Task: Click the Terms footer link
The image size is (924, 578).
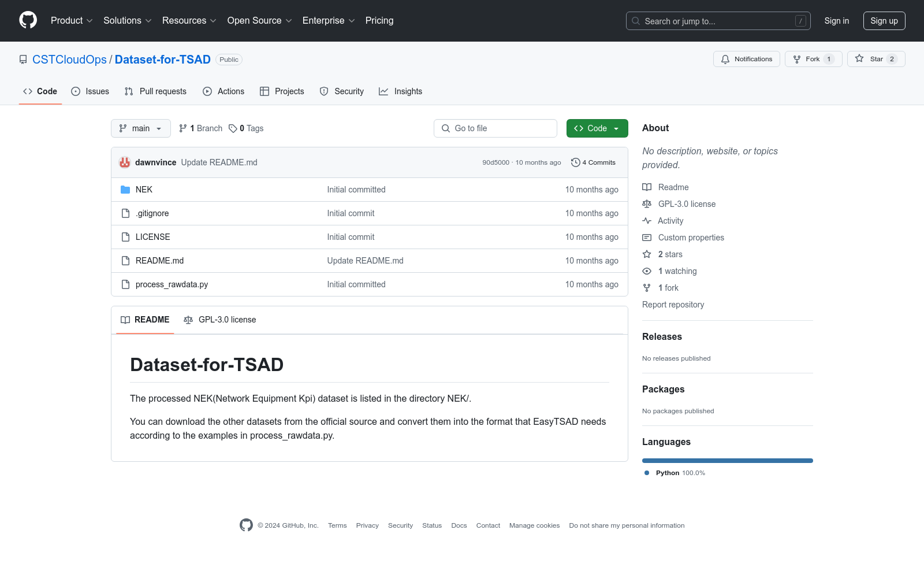Action: point(337,525)
